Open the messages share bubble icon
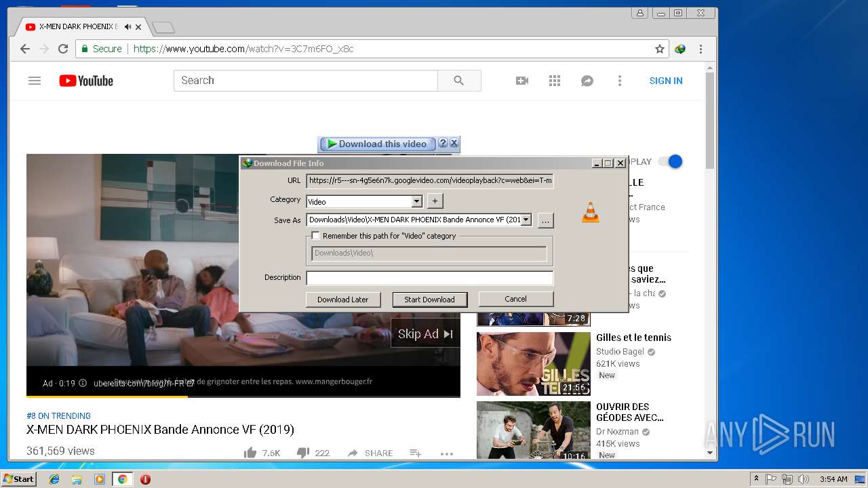Screen dimensions: 868x488 tap(587, 81)
